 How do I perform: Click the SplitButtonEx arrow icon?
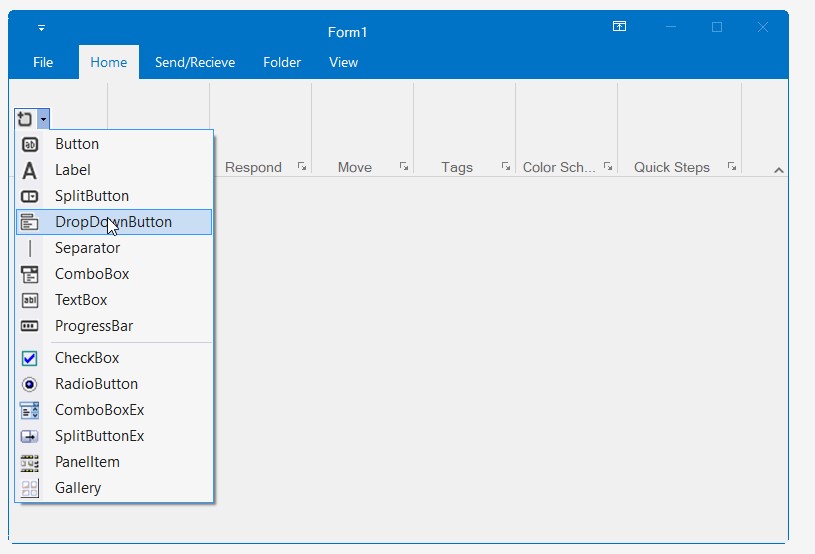tap(30, 436)
